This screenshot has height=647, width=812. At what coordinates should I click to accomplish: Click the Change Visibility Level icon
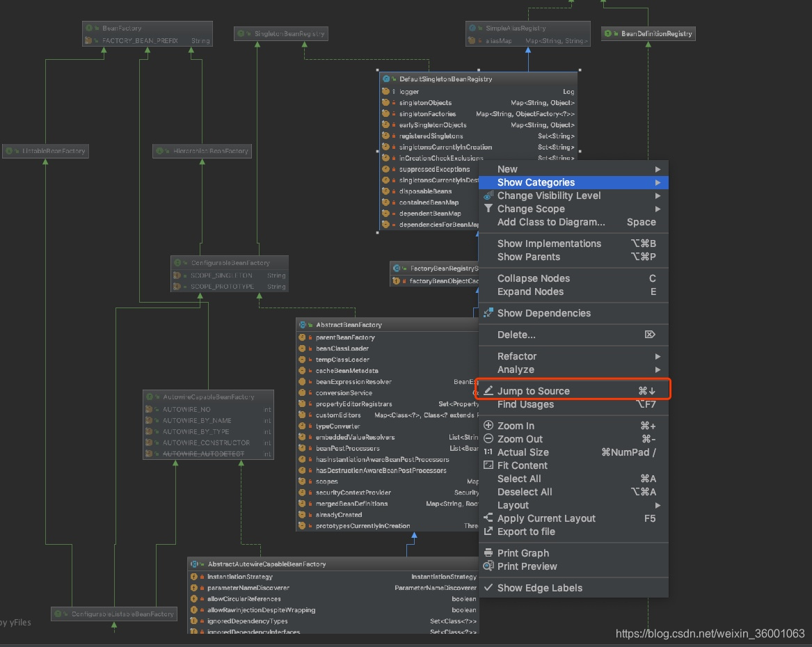coord(488,195)
